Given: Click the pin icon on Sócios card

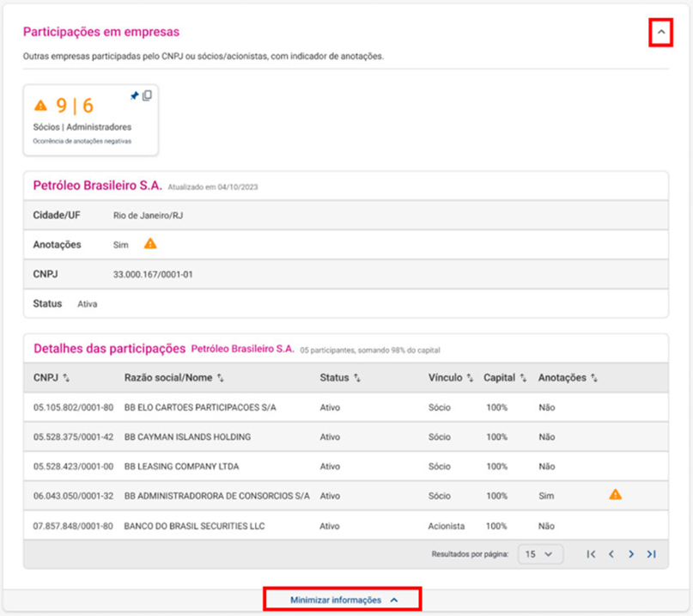Looking at the screenshot, I should point(134,95).
